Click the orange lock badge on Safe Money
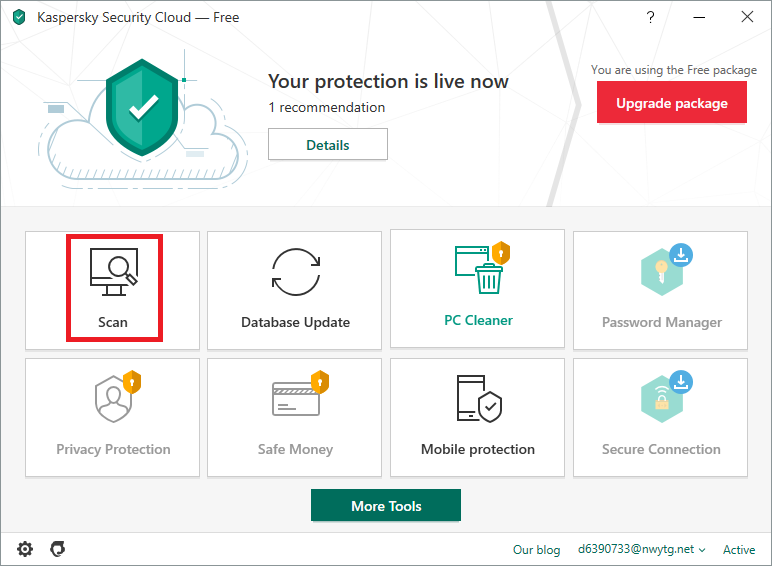 320,382
